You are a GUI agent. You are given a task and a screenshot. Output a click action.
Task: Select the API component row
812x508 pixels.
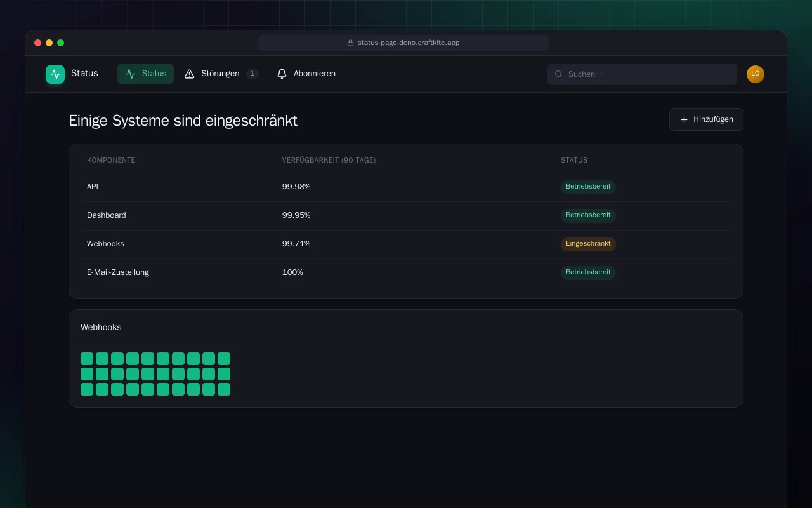point(406,187)
